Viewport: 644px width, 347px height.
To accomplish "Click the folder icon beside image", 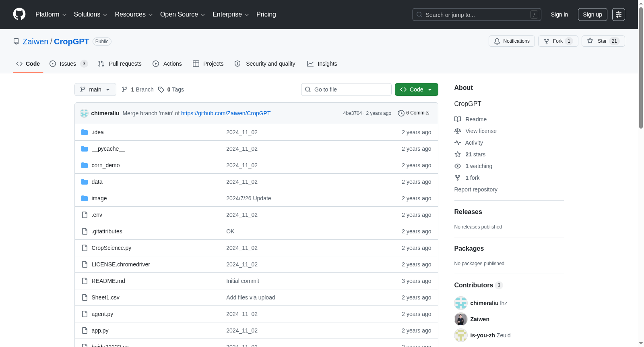I will coord(85,198).
